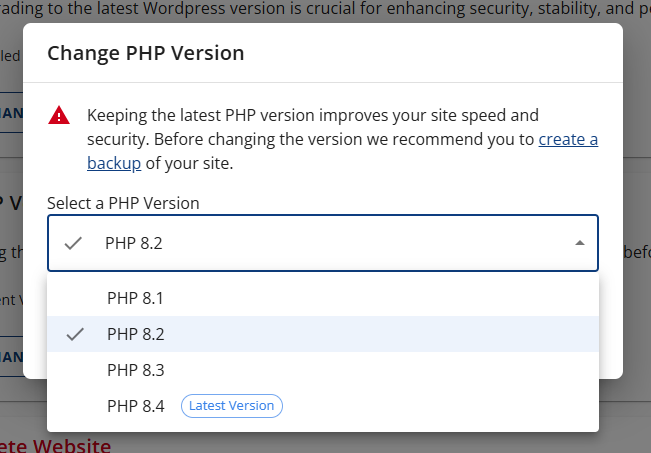Pick PHP 8.3 from the dropdown list
Screen dimensions: 651x453
pyautogui.click(x=135, y=370)
